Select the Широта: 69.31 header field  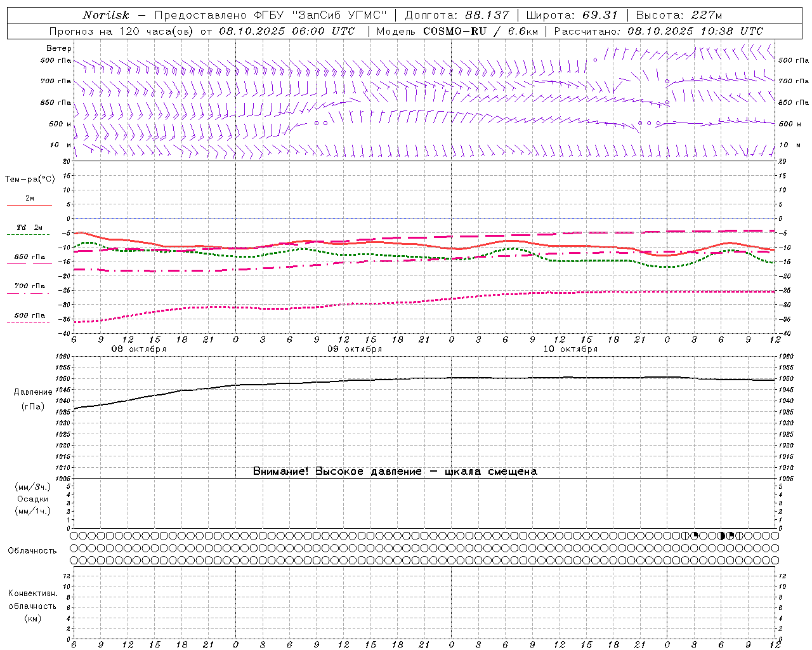[572, 15]
